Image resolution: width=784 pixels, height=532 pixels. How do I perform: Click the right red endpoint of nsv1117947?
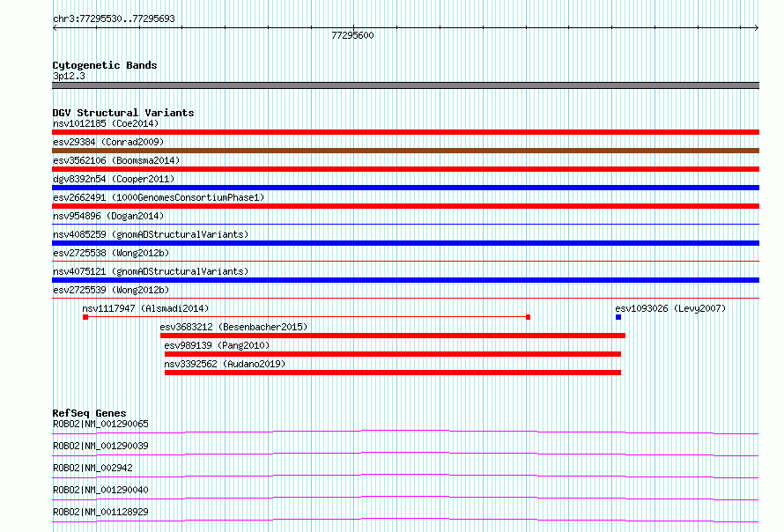(x=528, y=317)
